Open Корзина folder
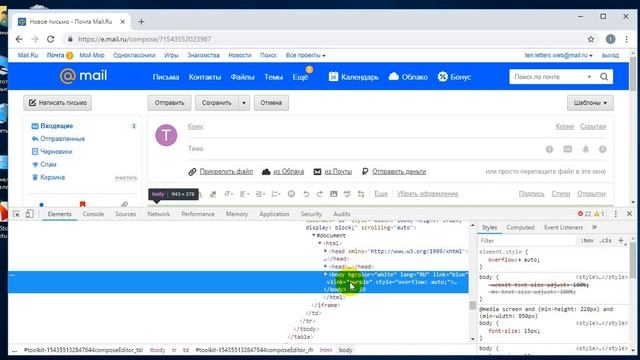This screenshot has height=360, width=640. point(52,177)
